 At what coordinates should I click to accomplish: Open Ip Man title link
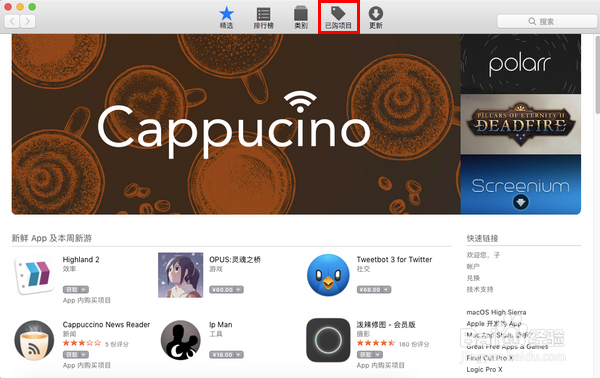pos(220,324)
